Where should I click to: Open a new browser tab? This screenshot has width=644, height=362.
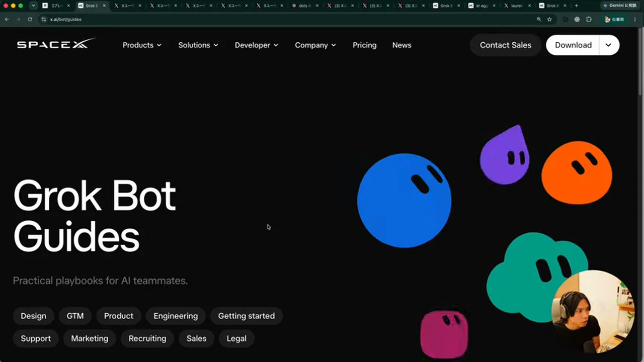point(576,6)
